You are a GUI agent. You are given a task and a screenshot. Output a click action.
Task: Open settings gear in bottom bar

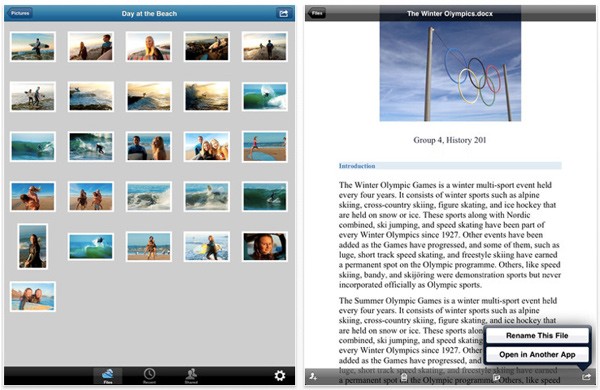[280, 375]
